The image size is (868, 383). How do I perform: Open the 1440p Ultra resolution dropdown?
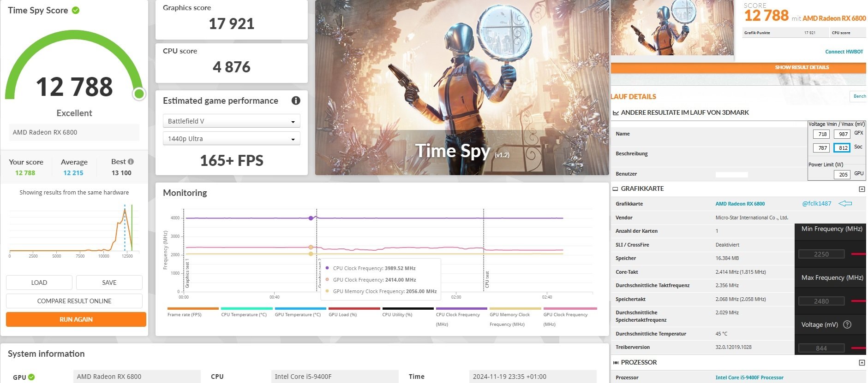coord(232,138)
